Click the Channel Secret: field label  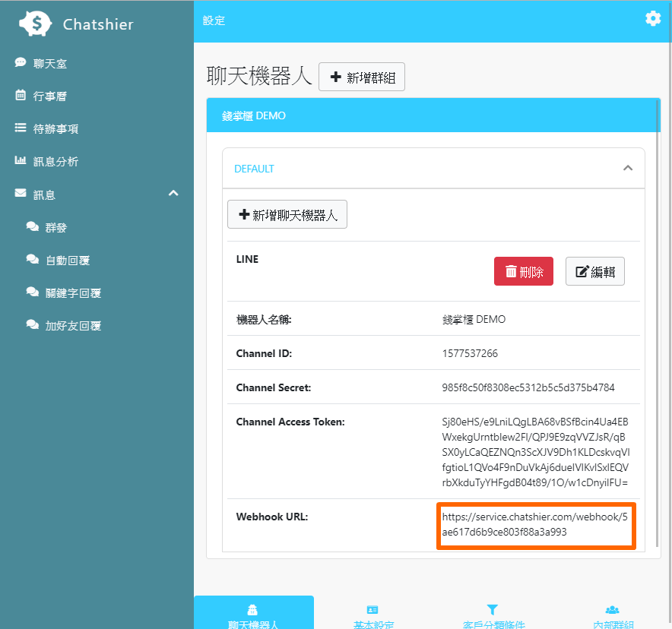pyautogui.click(x=274, y=387)
